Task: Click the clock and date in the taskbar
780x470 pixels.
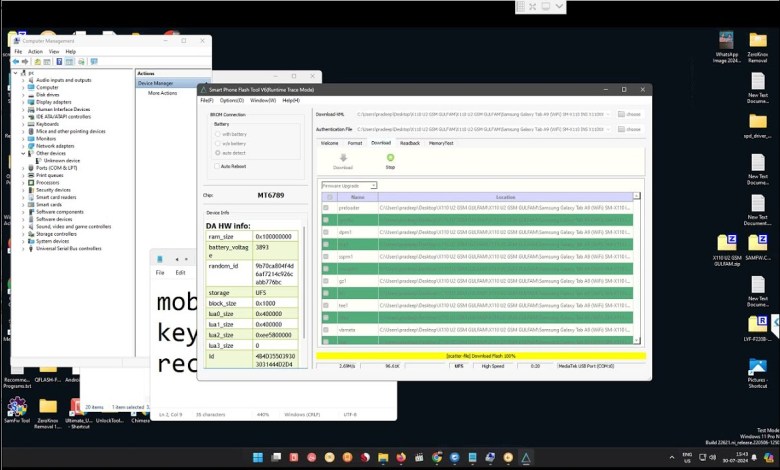Action: (x=735, y=458)
